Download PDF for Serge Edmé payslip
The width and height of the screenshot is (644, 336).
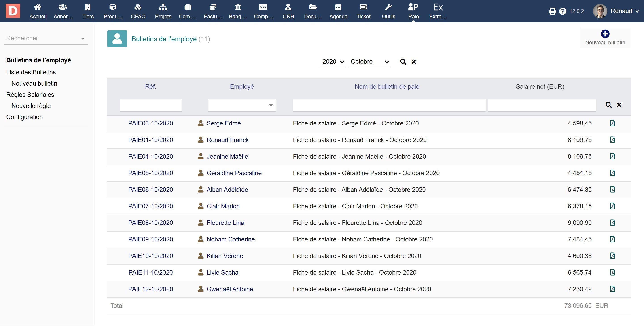click(x=612, y=123)
